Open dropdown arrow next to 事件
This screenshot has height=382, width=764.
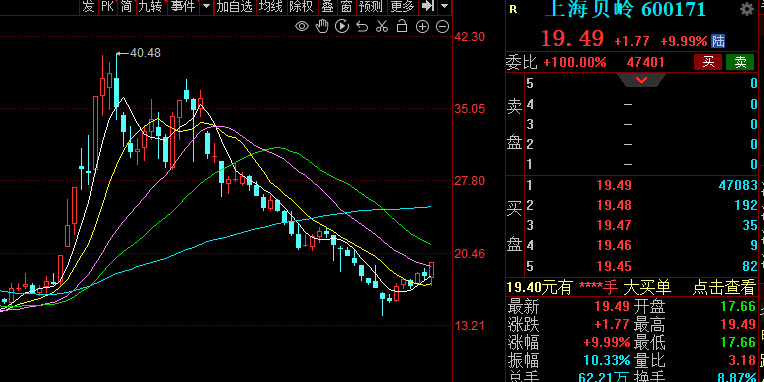tap(206, 6)
